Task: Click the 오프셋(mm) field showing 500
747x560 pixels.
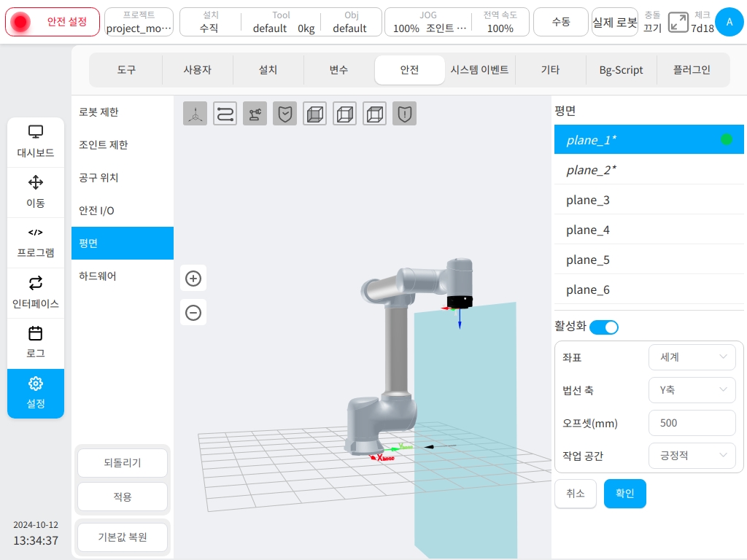Action: point(692,423)
